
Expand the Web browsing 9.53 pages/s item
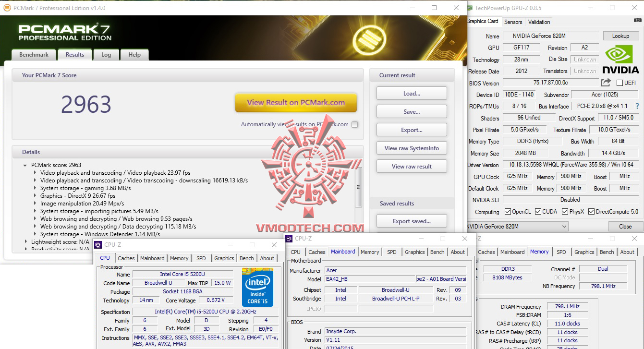click(35, 219)
